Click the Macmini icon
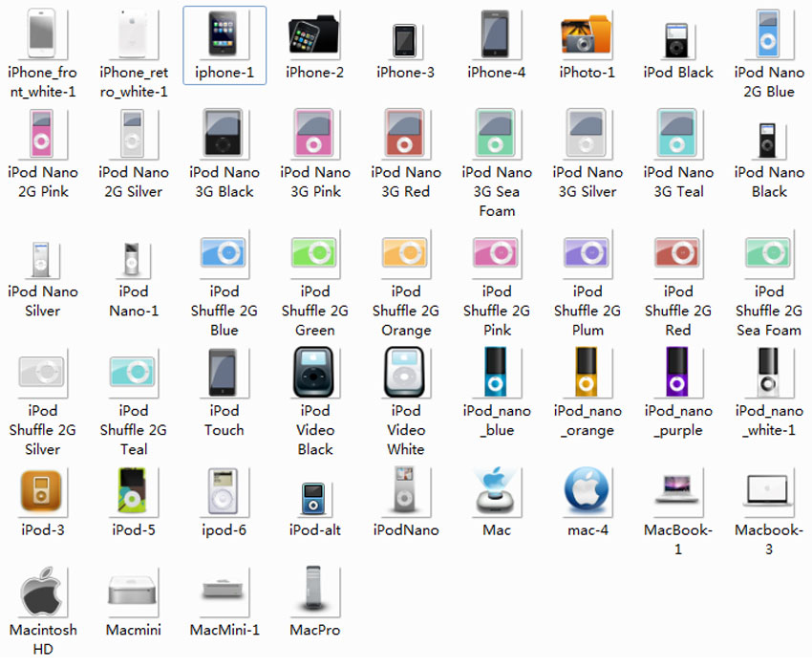The height and width of the screenshot is (668, 812). point(132,591)
